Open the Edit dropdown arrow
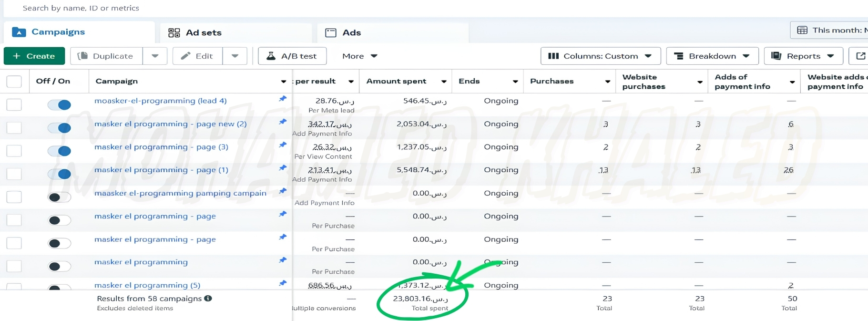 [x=235, y=56]
